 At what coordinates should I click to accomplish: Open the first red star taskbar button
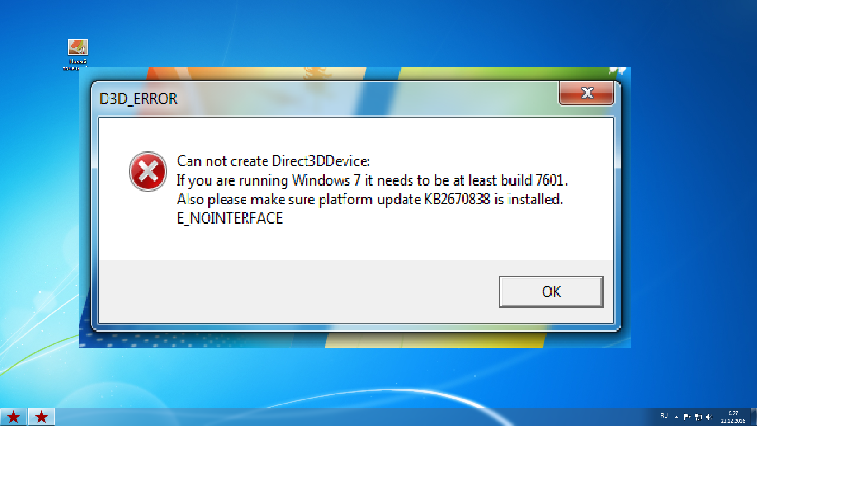[14, 417]
